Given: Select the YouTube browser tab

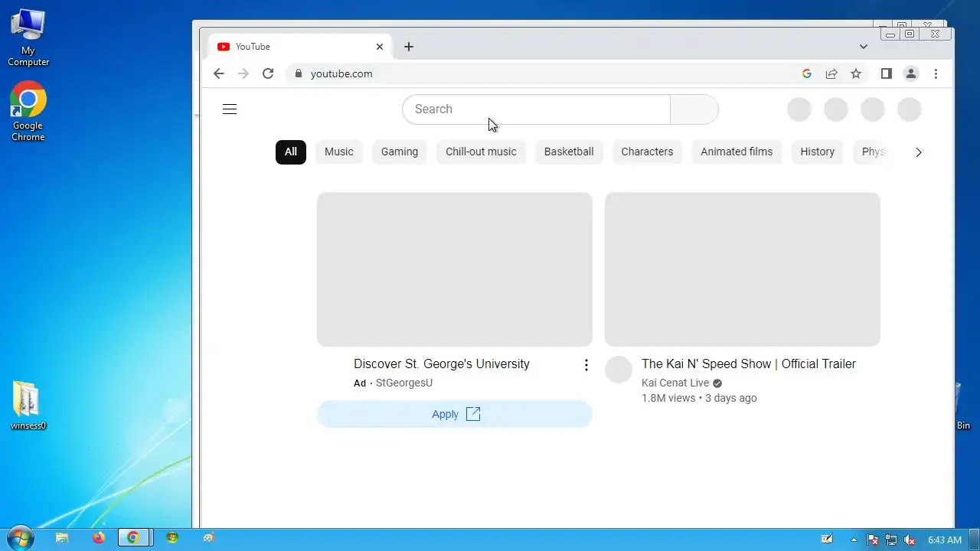Looking at the screenshot, I should coord(299,47).
